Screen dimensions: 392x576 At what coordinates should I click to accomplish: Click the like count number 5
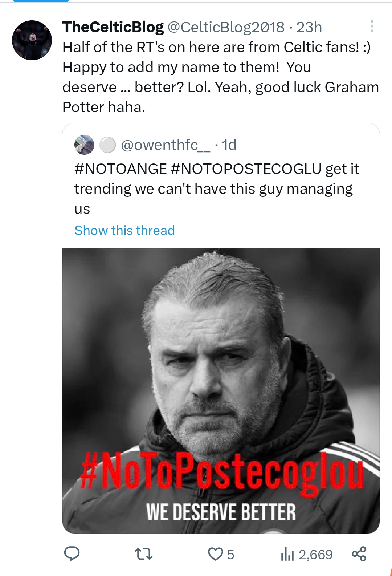click(x=230, y=555)
